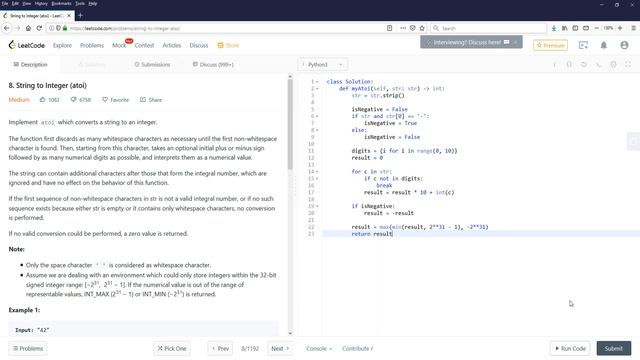This screenshot has width=640, height=360.
Task: Fold the 'if c not in digits' block on line 15
Action: pos(317,179)
